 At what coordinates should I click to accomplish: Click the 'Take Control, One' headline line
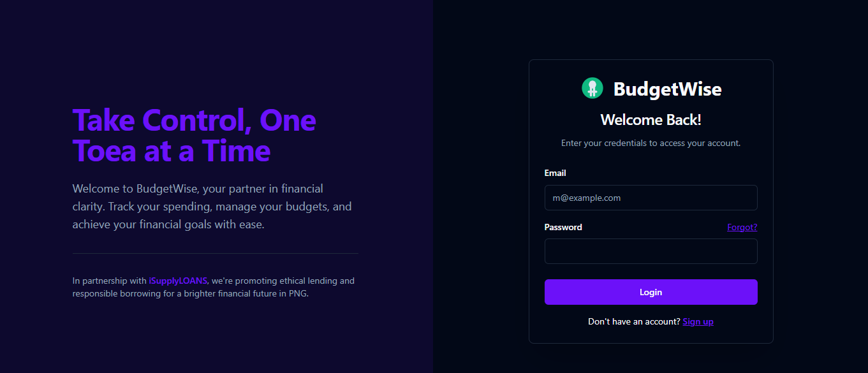point(194,120)
